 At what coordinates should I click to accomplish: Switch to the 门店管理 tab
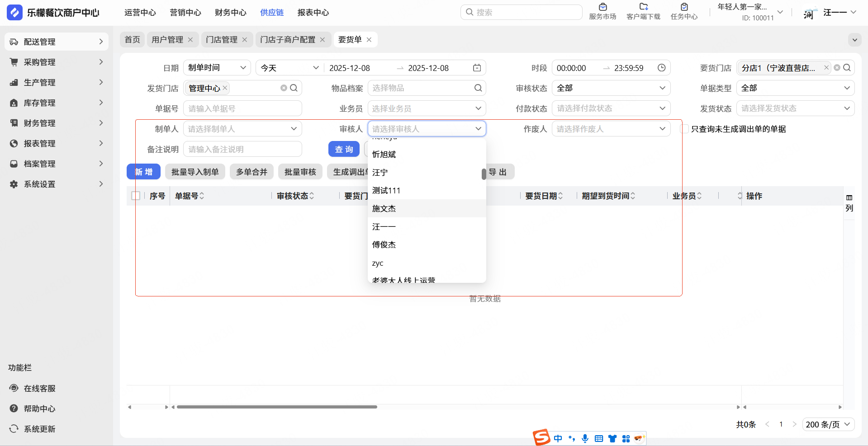coord(221,40)
